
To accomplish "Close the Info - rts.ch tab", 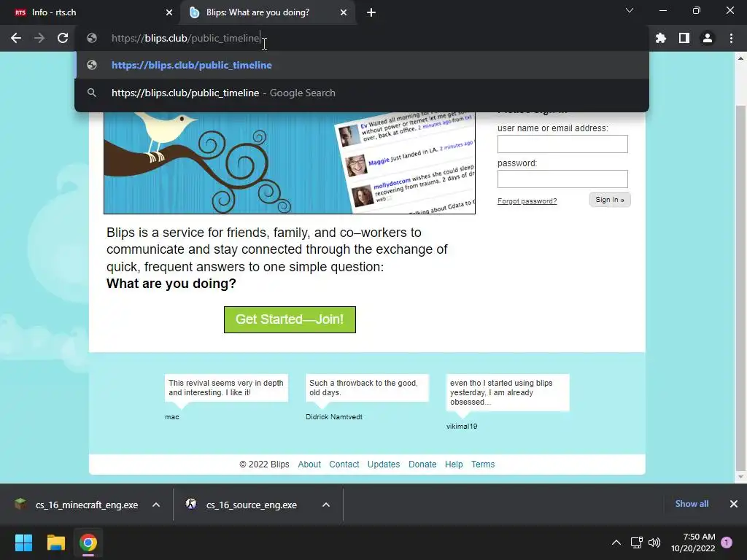I will pos(169,12).
